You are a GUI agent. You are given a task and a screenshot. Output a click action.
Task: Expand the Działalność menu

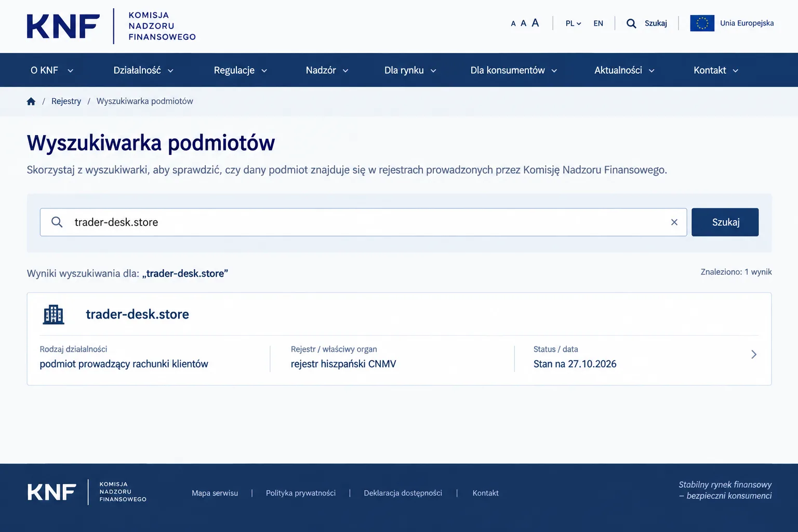[143, 70]
